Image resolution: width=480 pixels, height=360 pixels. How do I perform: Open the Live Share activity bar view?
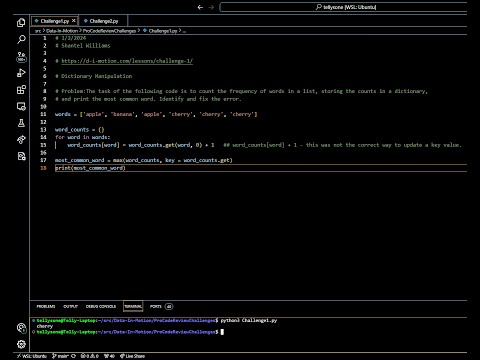(x=21, y=140)
